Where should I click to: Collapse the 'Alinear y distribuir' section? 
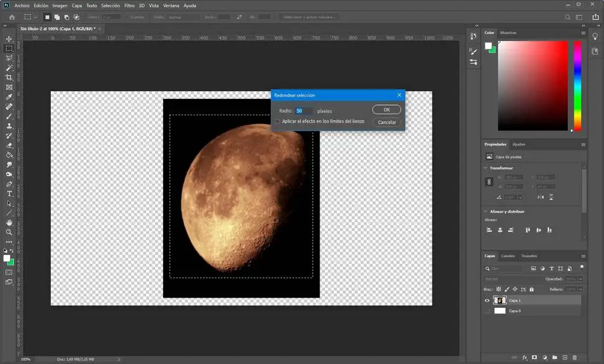click(486, 211)
